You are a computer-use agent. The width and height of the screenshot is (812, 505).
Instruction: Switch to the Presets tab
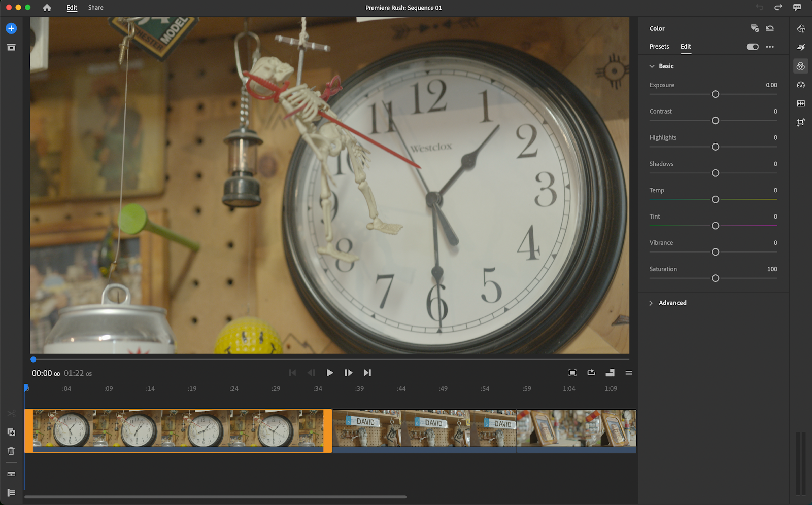pos(659,47)
